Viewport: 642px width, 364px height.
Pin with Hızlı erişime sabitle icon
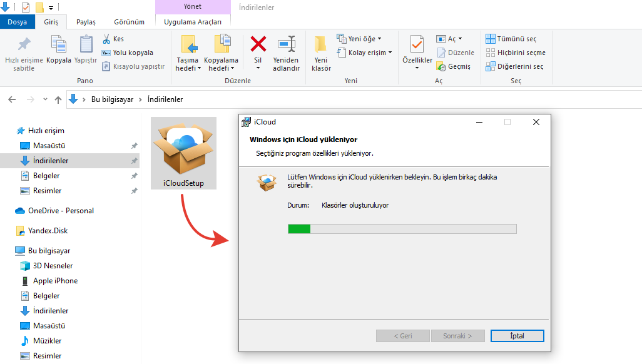coord(24,44)
